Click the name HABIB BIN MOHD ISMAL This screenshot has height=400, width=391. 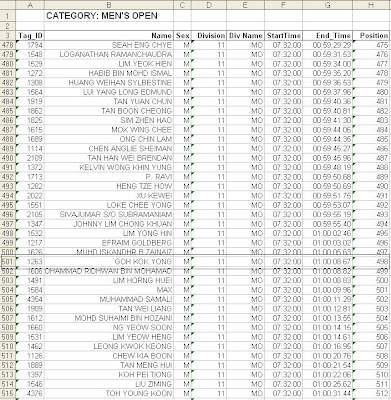tap(130, 73)
